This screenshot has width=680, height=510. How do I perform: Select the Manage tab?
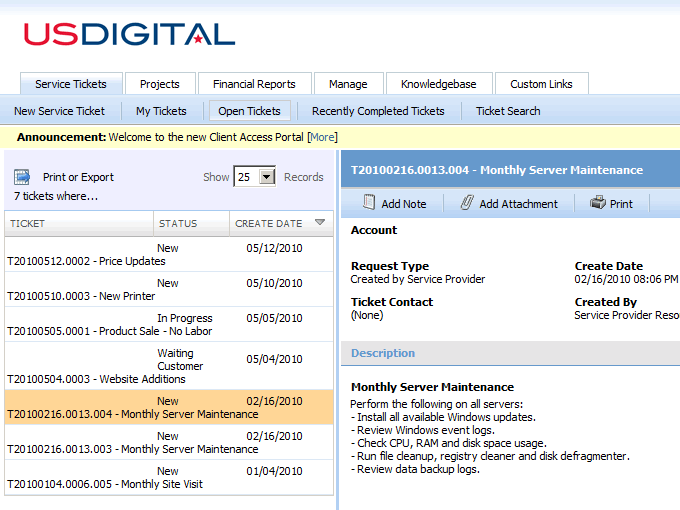point(348,84)
